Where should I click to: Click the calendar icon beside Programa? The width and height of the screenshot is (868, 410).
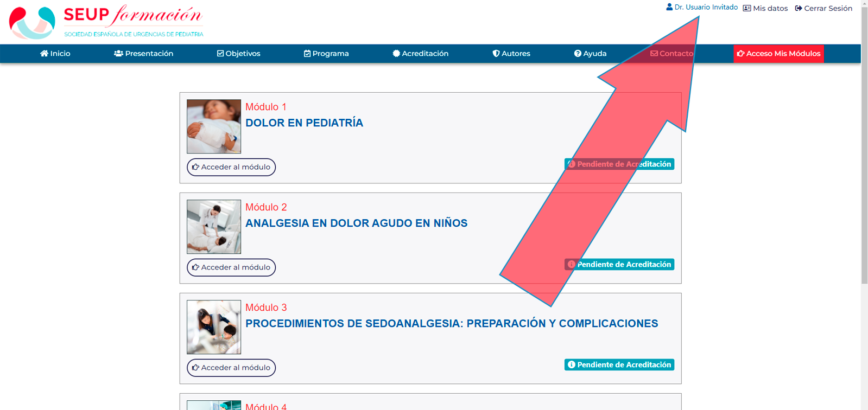tap(307, 54)
